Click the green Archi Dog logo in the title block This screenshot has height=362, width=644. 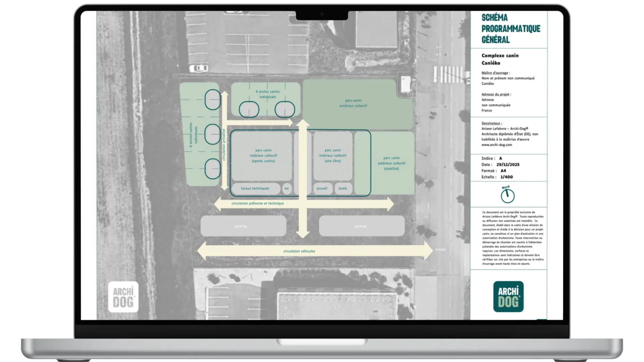[x=508, y=297]
